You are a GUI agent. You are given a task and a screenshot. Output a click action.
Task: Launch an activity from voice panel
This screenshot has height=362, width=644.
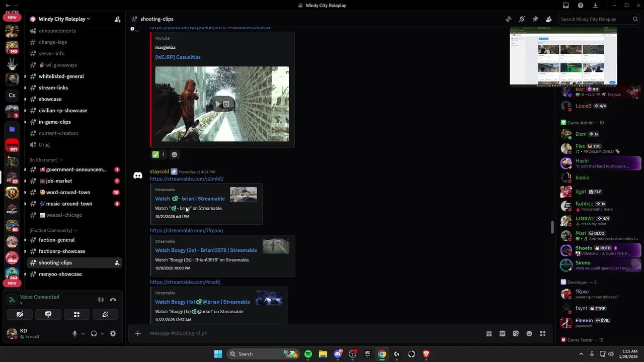pyautogui.click(x=77, y=314)
